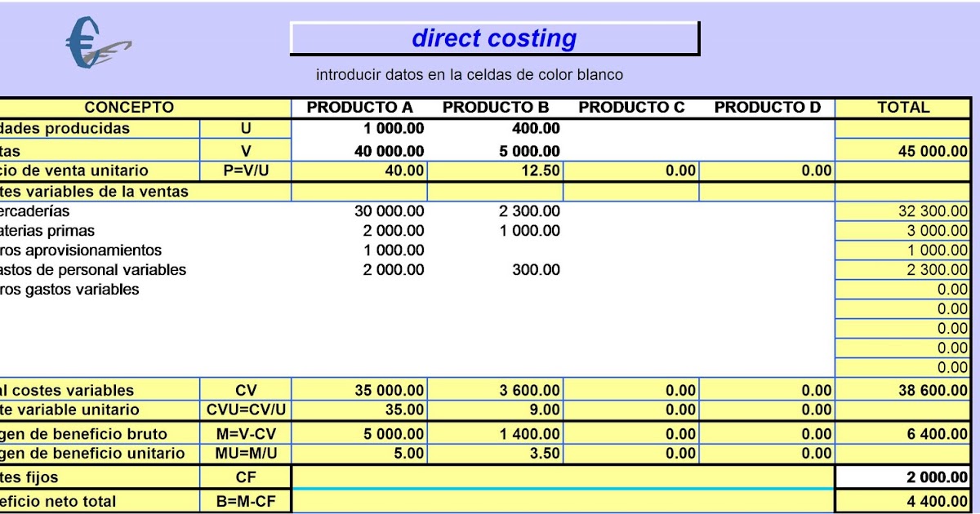Select the direct costing title banner
Image resolution: width=980 pixels, height=514 pixels.
(x=494, y=37)
